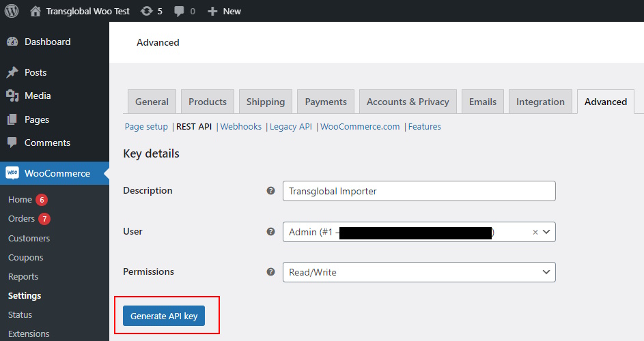The image size is (644, 341).
Task: Open the Permissions Read/Write dropdown
Action: point(419,272)
